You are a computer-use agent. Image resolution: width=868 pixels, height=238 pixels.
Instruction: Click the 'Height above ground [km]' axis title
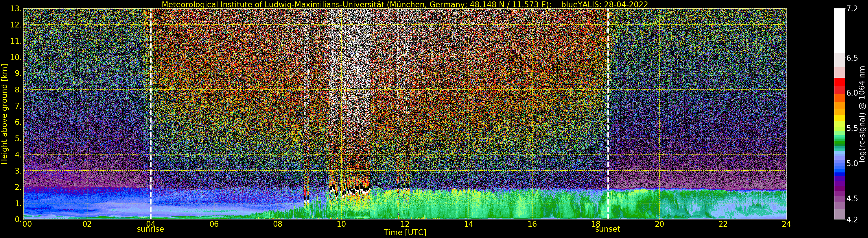click(x=4, y=114)
